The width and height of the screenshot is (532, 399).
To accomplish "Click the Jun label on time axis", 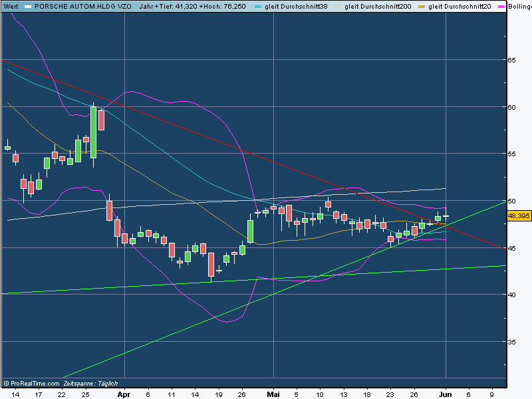I will coord(446,394).
